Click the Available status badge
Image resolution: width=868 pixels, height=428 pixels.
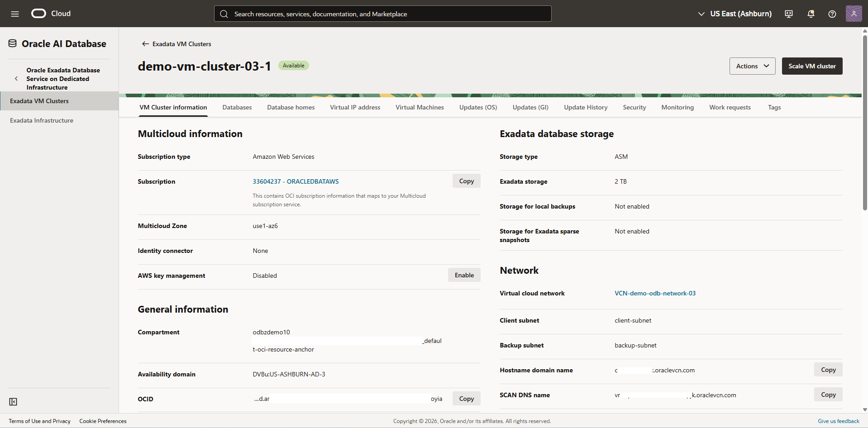click(294, 66)
